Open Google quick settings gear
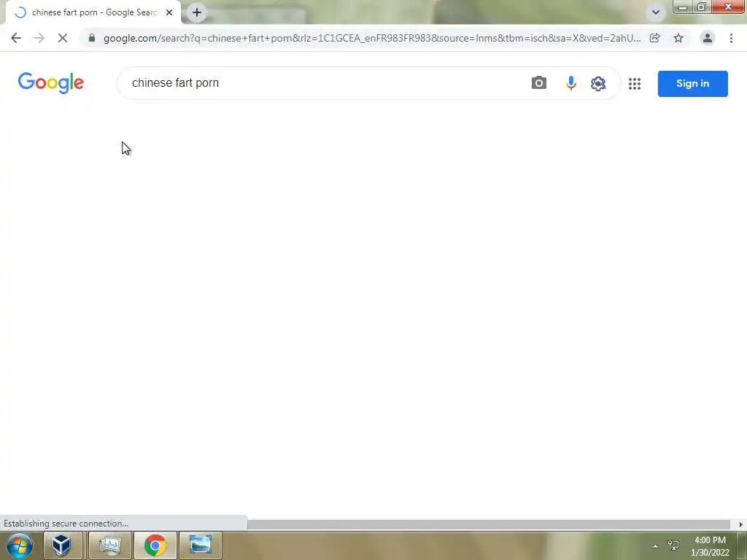 click(x=598, y=83)
